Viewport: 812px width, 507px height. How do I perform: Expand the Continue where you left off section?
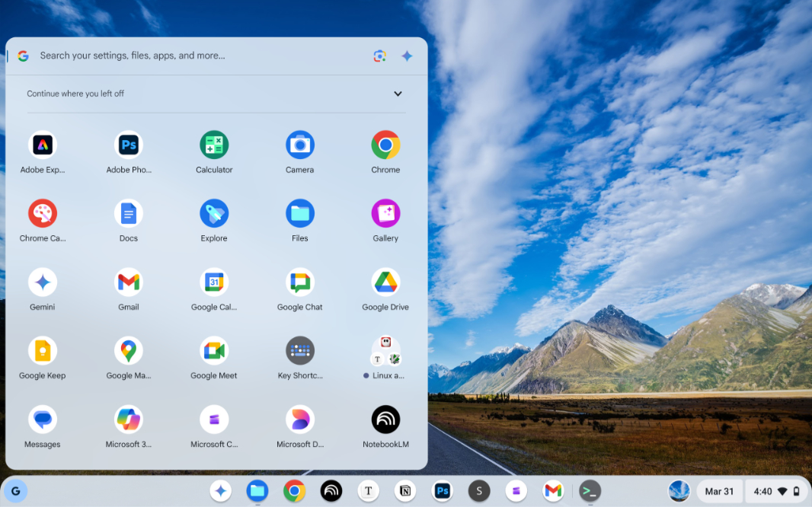398,94
